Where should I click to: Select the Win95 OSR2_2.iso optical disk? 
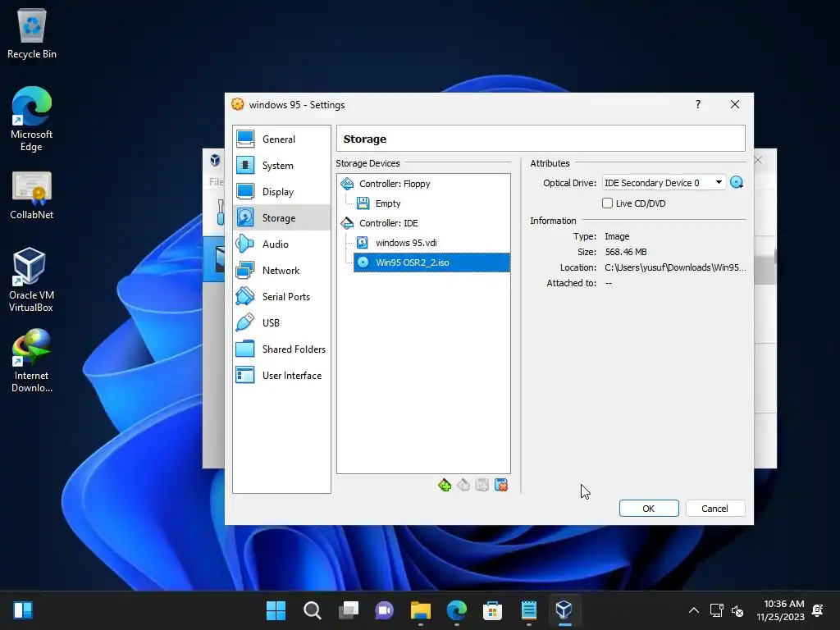(x=431, y=262)
